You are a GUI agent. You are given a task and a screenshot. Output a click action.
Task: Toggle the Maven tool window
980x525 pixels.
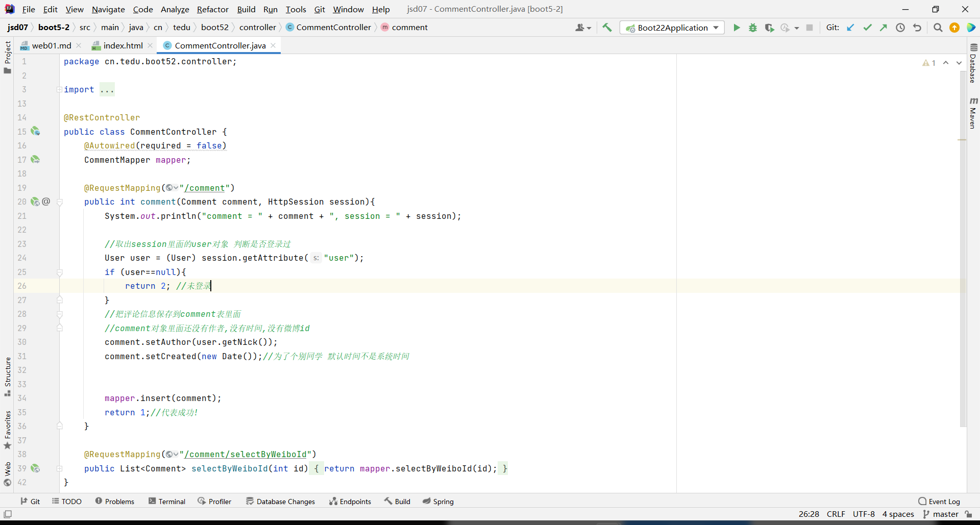pyautogui.click(x=973, y=113)
